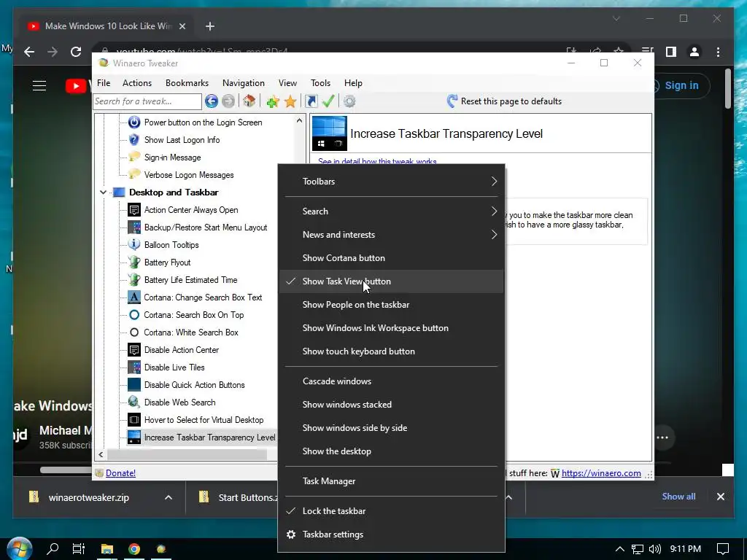The image size is (747, 560).
Task: Click the Windows Start orb
Action: tap(20, 548)
